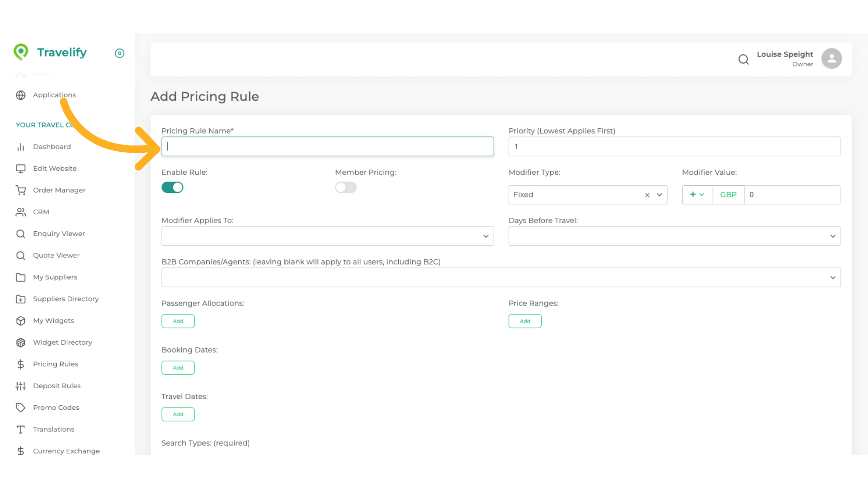The width and height of the screenshot is (868, 488).
Task: Open the Order Manager cart icon
Action: (21, 190)
